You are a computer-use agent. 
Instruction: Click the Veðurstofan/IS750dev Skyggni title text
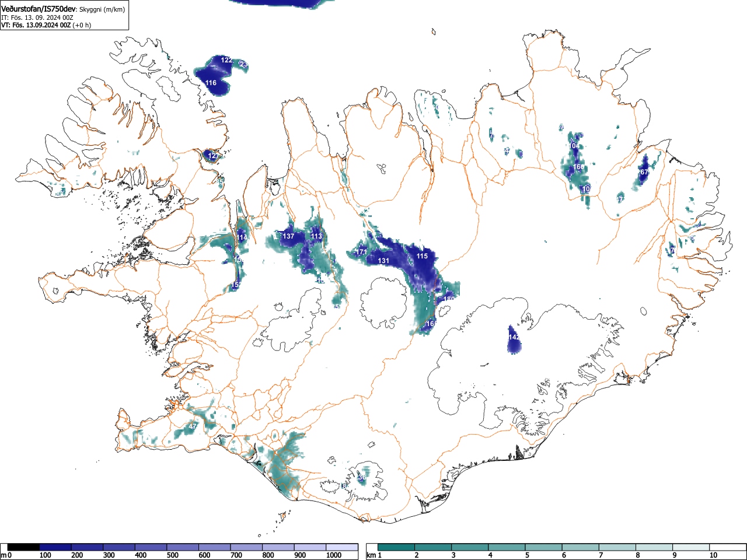coord(63,9)
